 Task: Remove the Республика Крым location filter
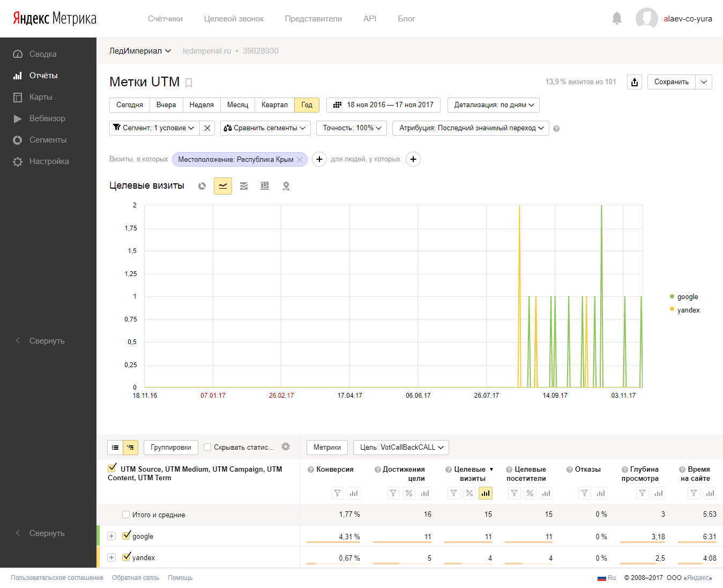click(x=300, y=160)
